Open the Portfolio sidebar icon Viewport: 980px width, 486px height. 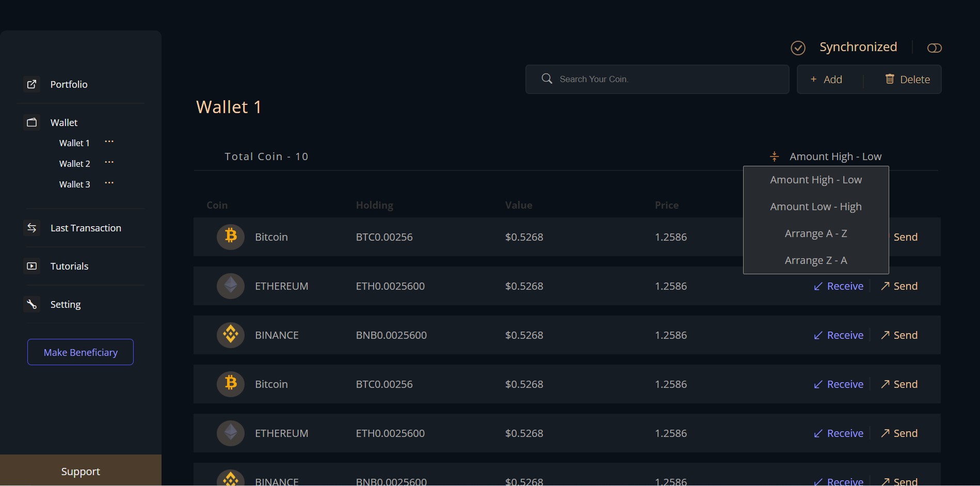pos(31,84)
